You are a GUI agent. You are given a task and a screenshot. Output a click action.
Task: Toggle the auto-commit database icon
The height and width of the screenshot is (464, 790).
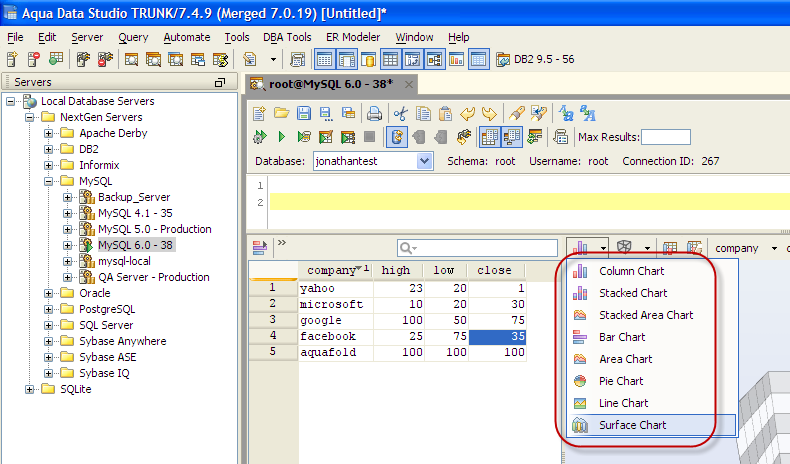coord(397,137)
